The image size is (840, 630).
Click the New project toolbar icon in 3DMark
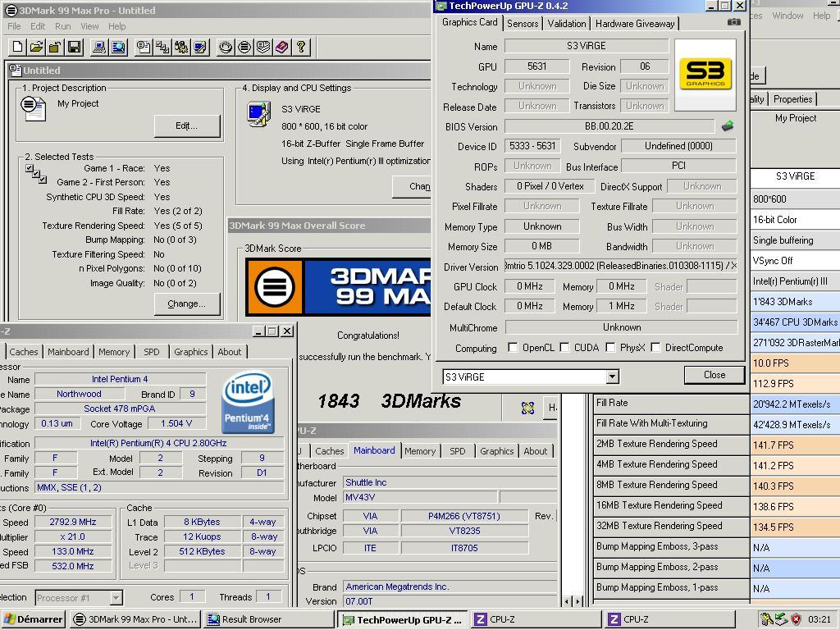(18, 47)
